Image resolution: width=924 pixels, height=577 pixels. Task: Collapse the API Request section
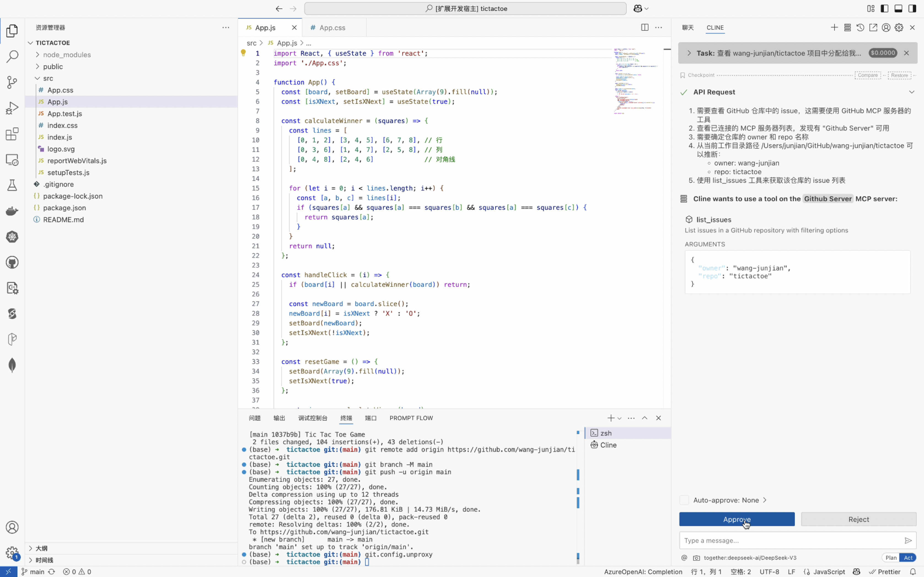pyautogui.click(x=911, y=92)
